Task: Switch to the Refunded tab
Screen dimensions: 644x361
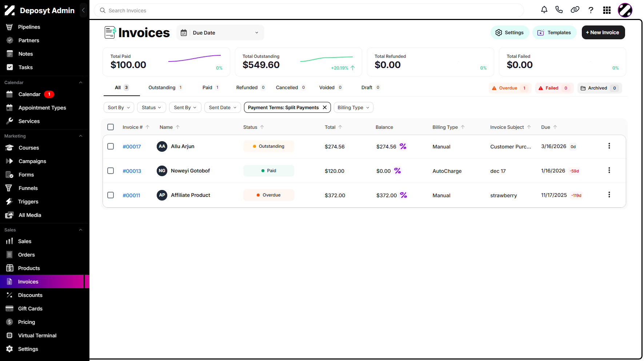Action: click(x=251, y=87)
